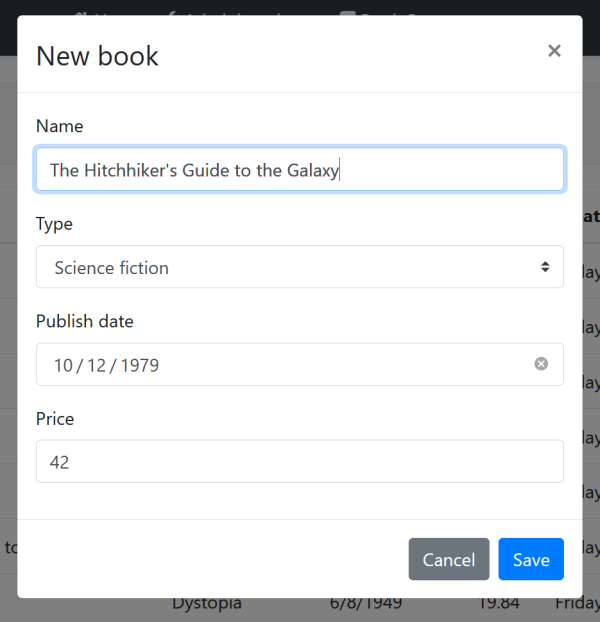Close the New book dialog with X
Screen dimensions: 600x622
pos(554,51)
